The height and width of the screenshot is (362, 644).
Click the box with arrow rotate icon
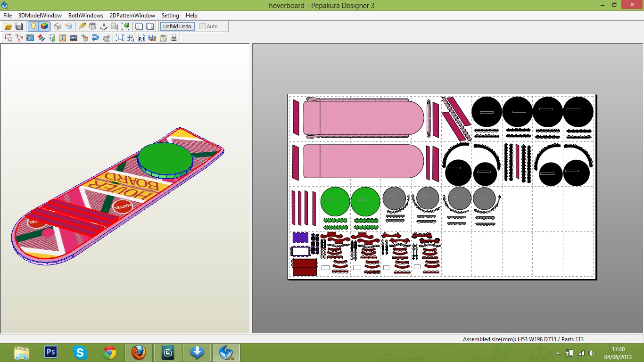click(84, 38)
